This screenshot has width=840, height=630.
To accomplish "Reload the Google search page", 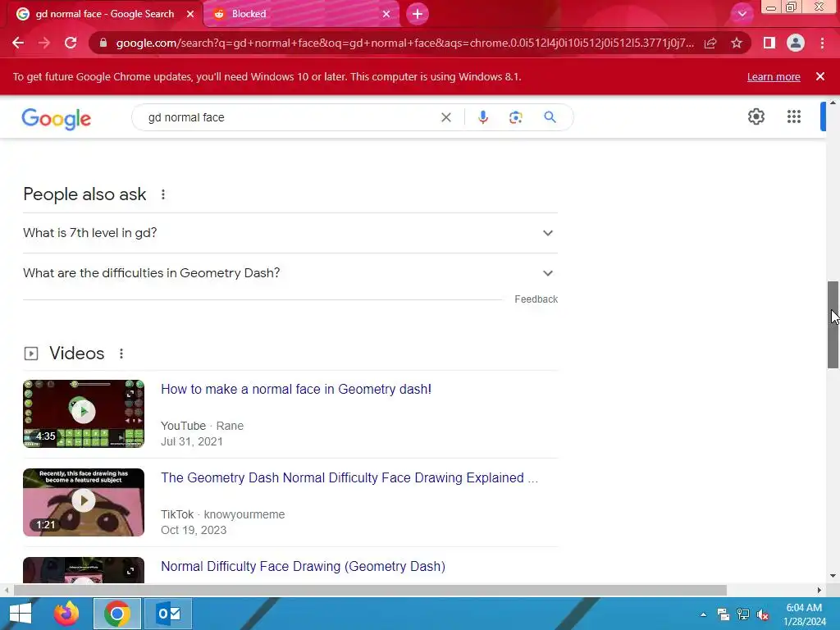I will [x=71, y=43].
